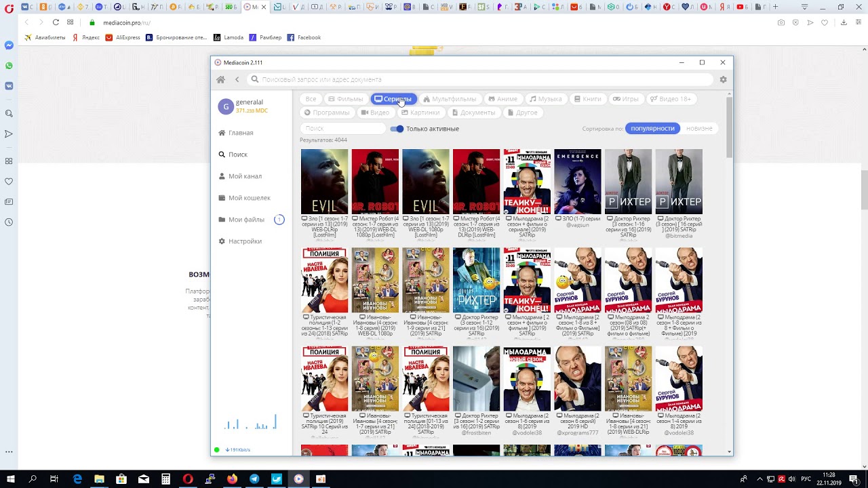
Task: Select the Все category tab
Action: pyautogui.click(x=311, y=99)
